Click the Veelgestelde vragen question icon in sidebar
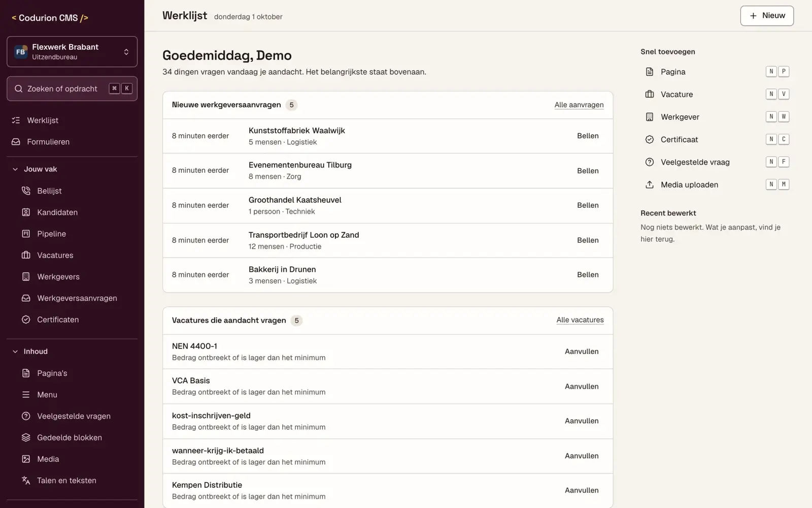This screenshot has height=508, width=812. point(26,416)
